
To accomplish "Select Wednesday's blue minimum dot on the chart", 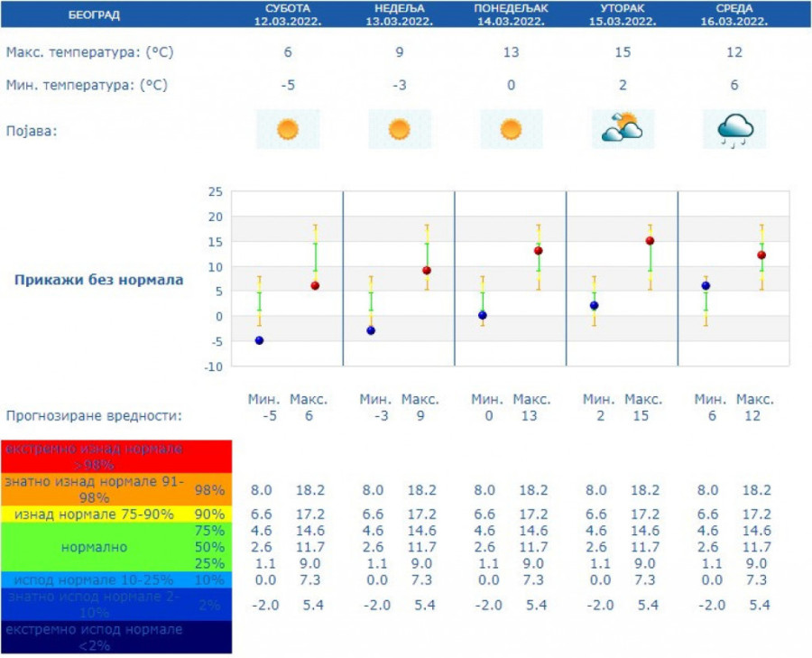I will pos(706,285).
